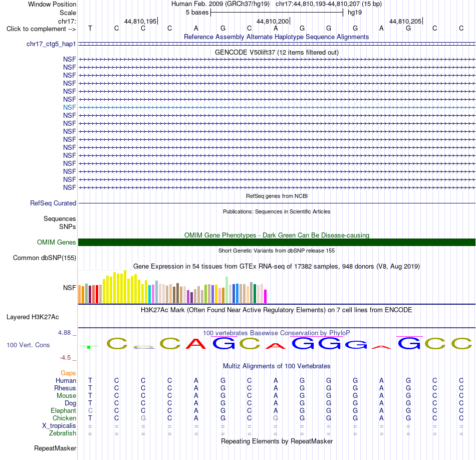The image size is (476, 460).
Task: Select the Zebrafish alignment row label
Action: [x=63, y=433]
